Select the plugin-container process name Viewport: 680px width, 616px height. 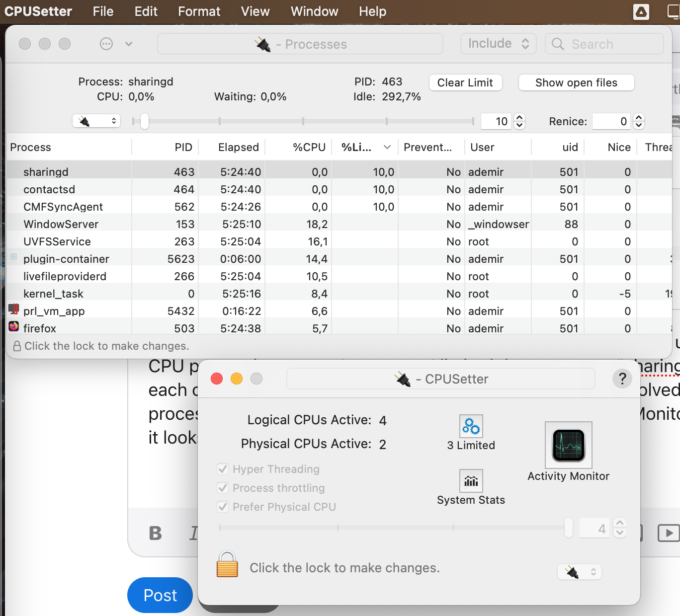click(x=66, y=259)
